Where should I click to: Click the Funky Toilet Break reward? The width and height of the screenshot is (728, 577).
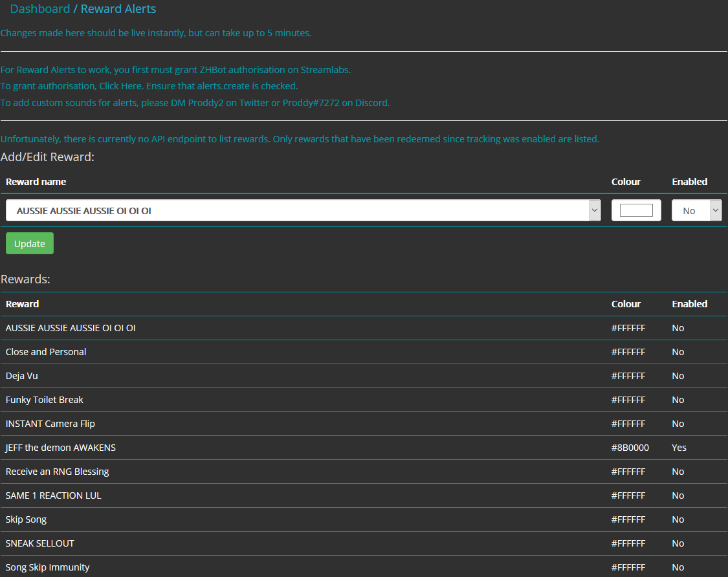[44, 400]
